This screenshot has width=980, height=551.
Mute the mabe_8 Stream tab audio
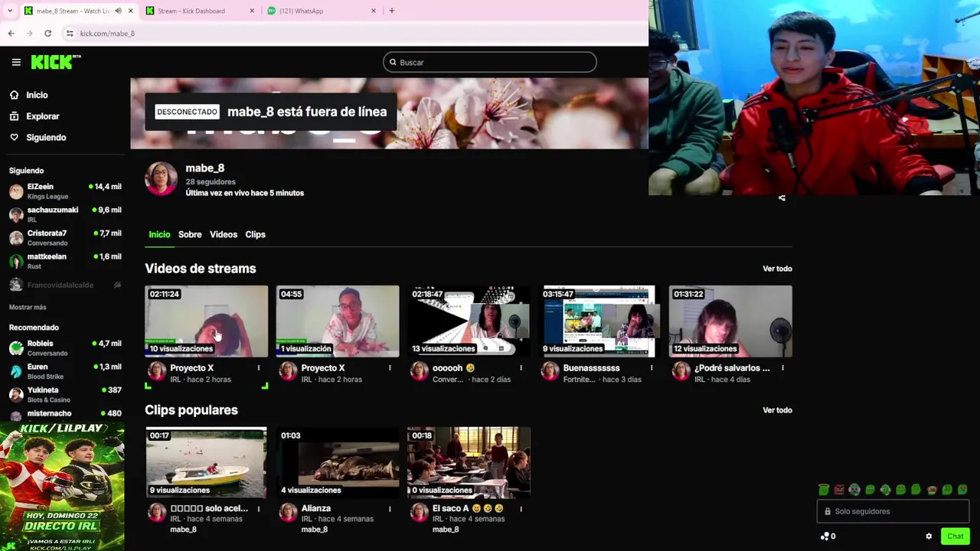point(118,11)
